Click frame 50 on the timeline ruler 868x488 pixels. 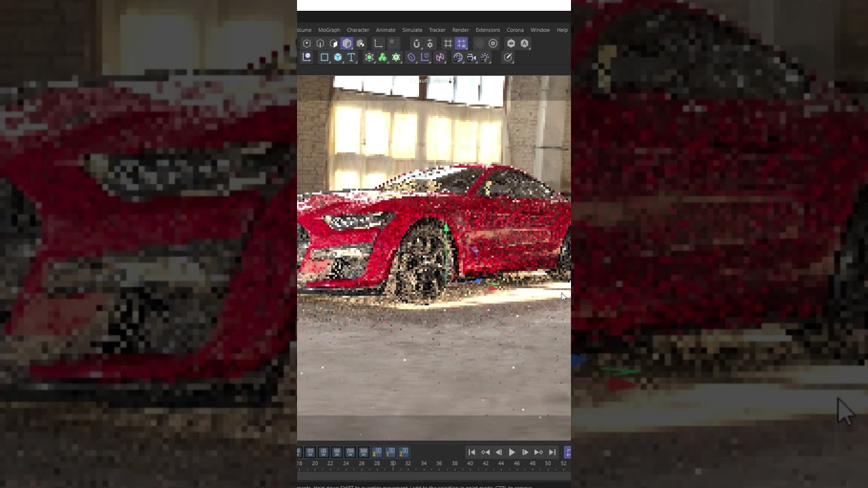[548, 464]
